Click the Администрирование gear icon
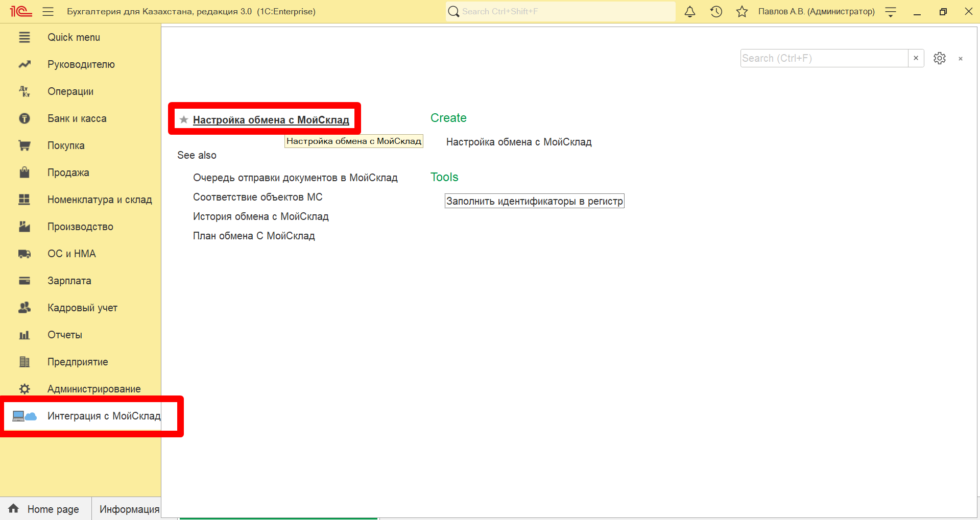The height and width of the screenshot is (520, 980). (x=25, y=389)
